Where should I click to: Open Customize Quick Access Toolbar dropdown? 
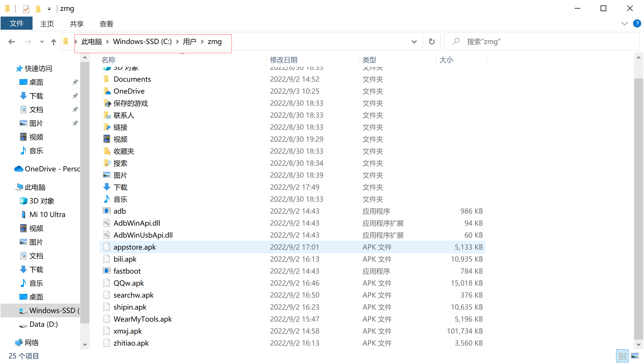(x=49, y=9)
